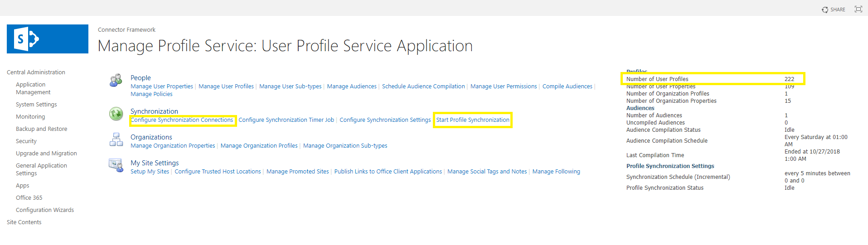The height and width of the screenshot is (245, 868).
Task: Toggle the focus content fullscreen icon
Action: pos(858,9)
